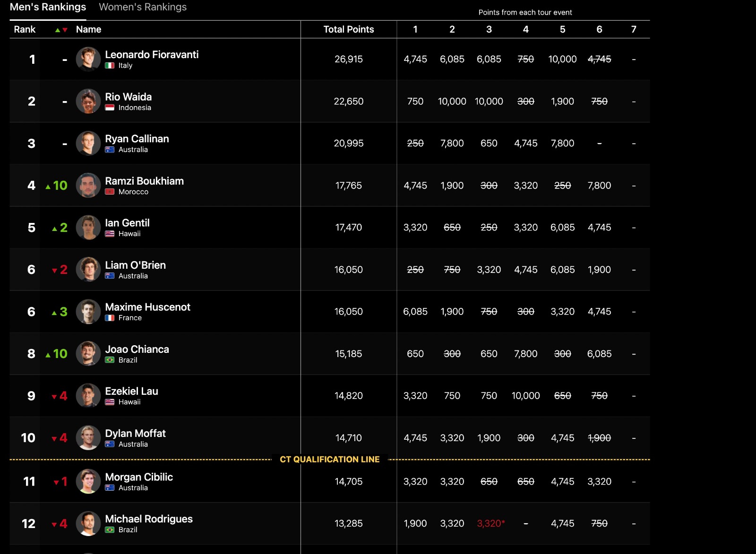Select the Men's Rankings tab
Screen dimensions: 756x554
point(48,7)
